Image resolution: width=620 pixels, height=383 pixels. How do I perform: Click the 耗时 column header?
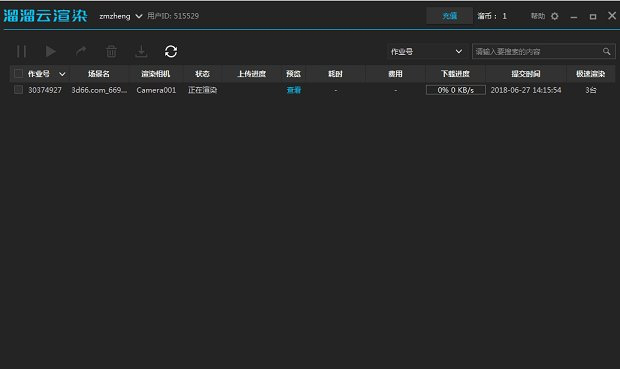pos(335,74)
